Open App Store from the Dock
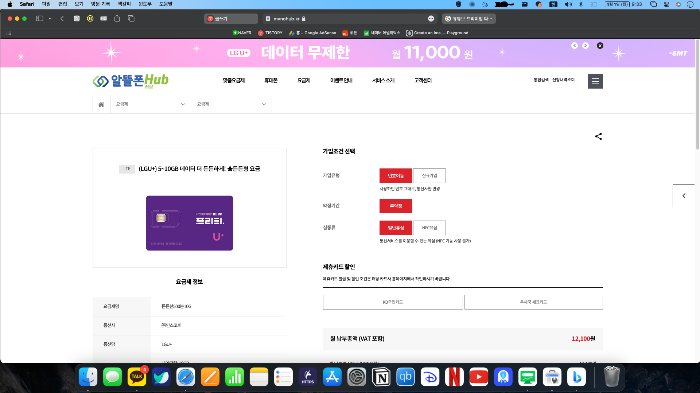The width and height of the screenshot is (700, 393). (332, 377)
